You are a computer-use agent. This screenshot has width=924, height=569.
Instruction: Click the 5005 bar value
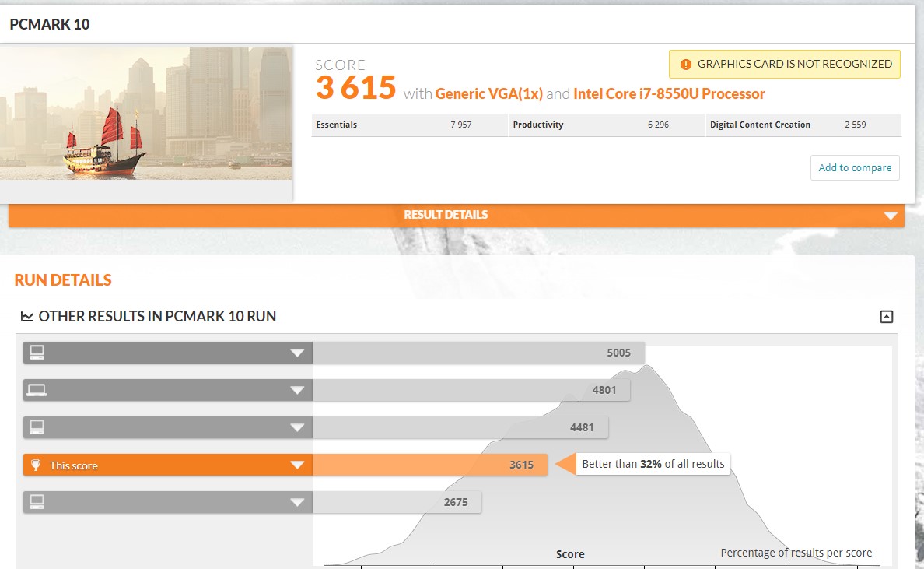click(619, 353)
